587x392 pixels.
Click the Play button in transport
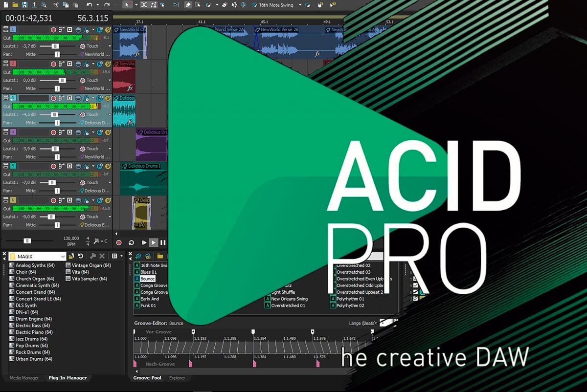tap(153, 242)
